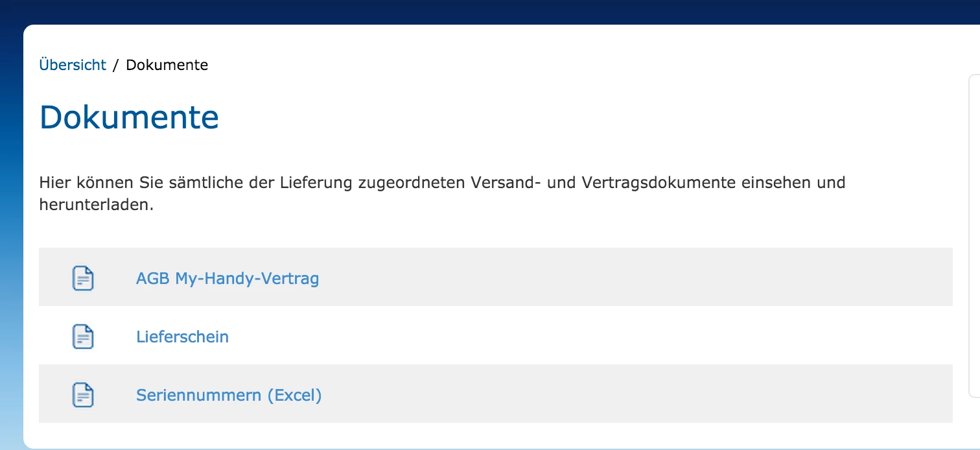Click empty white space in the Lieferschein row
The width and height of the screenshot is (980, 450).
pos(616,335)
